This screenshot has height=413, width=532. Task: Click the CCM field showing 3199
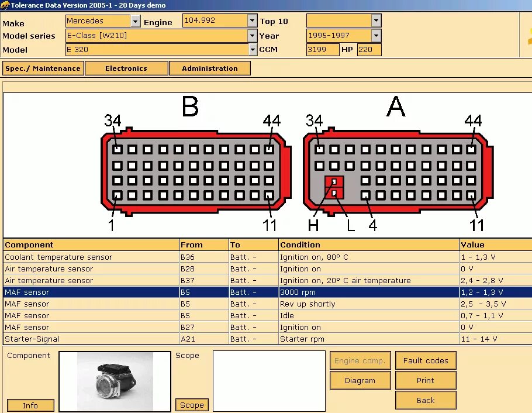(322, 50)
